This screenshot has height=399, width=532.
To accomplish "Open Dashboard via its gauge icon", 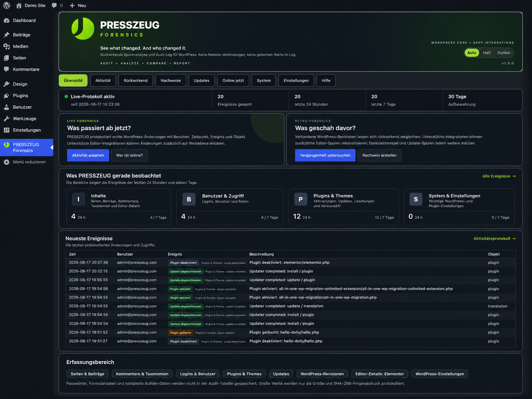I will [7, 21].
